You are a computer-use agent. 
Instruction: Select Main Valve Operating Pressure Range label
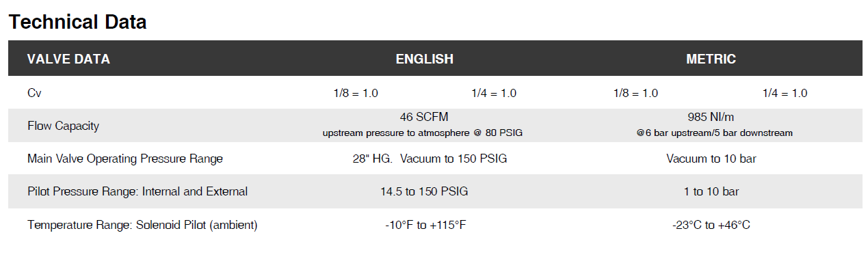[125, 159]
